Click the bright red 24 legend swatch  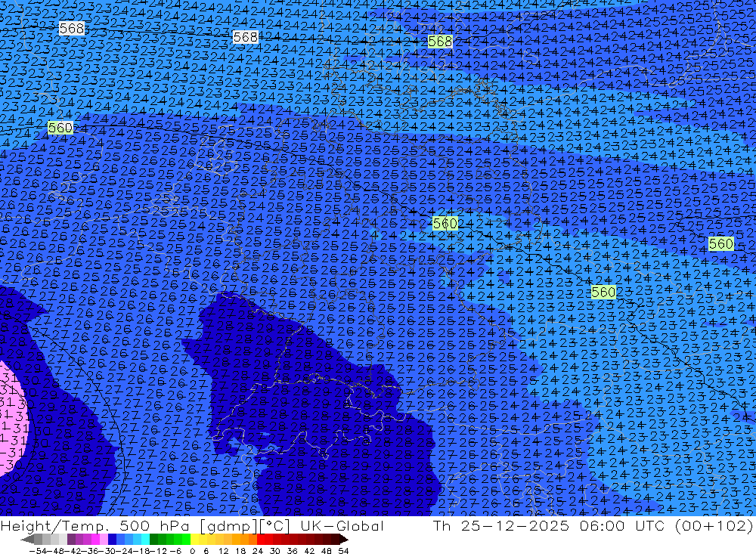click(261, 540)
